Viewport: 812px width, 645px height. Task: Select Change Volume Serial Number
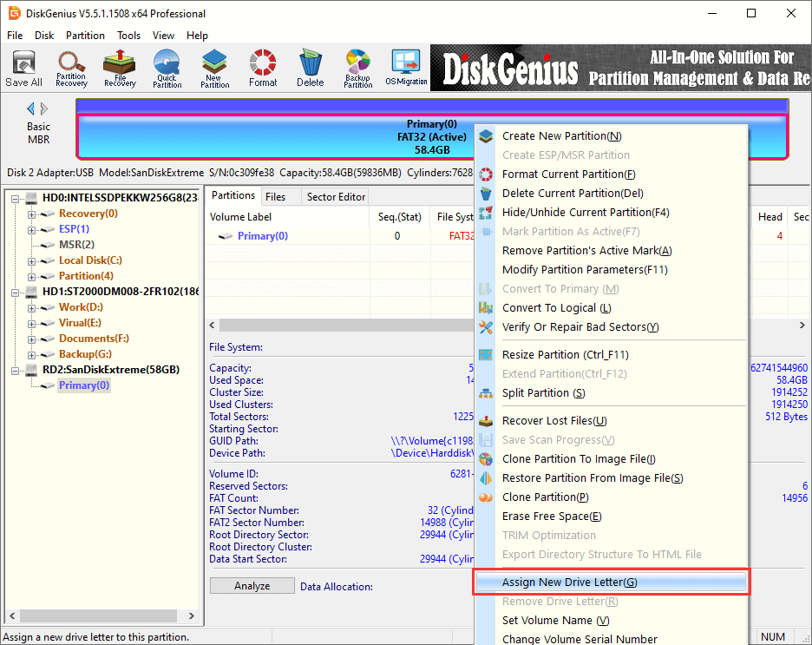[x=610, y=639]
